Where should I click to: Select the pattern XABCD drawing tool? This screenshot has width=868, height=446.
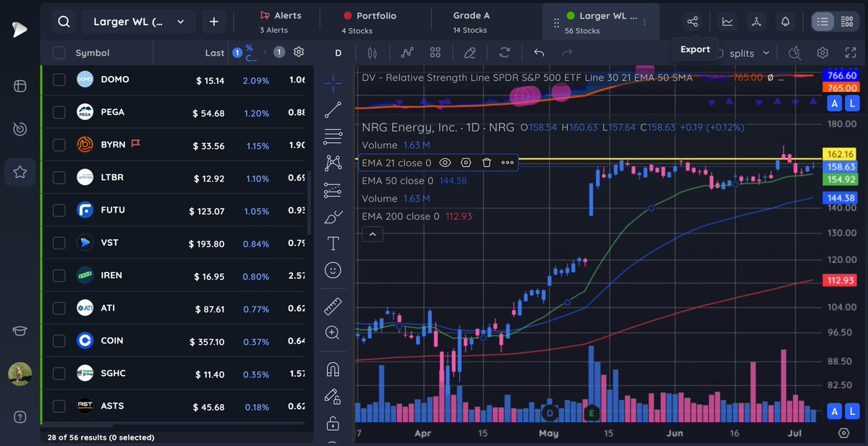click(333, 163)
